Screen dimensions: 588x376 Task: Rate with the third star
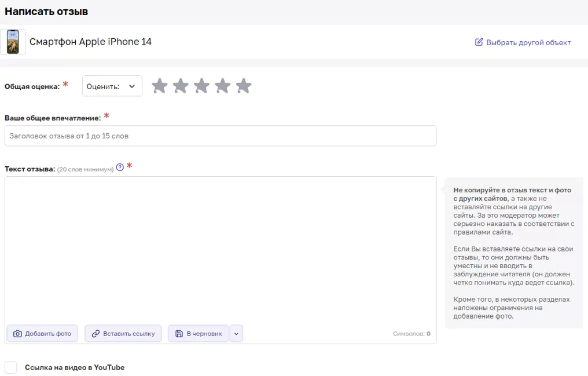click(201, 86)
